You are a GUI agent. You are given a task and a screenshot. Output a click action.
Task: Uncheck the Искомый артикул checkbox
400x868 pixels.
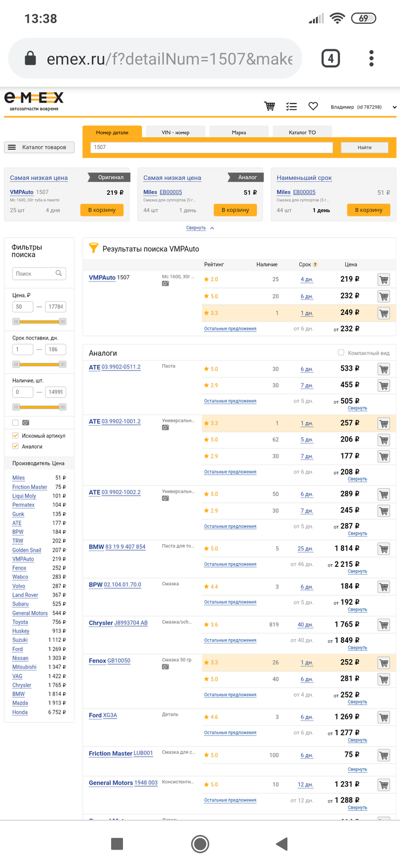[15, 436]
